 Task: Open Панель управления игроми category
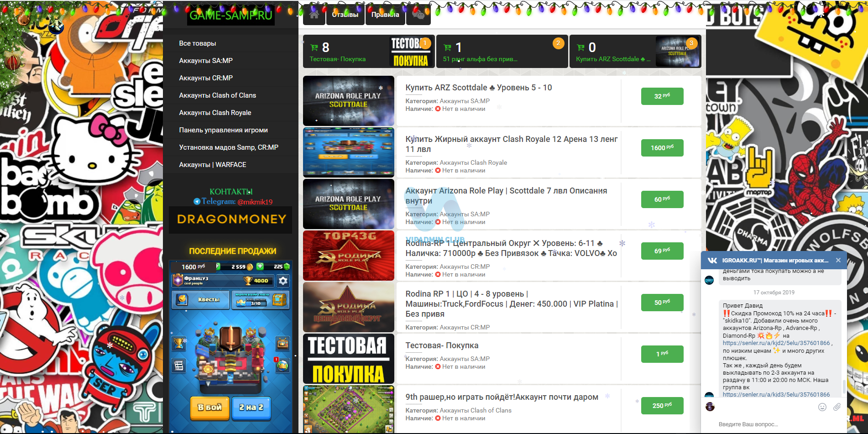[x=230, y=130]
